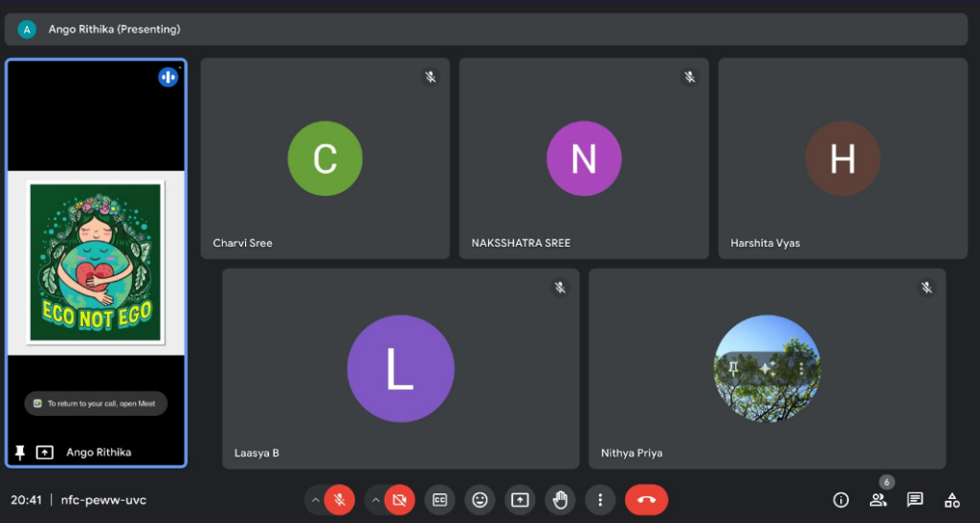This screenshot has width=980, height=523.
Task: Expand audio settings arrow beside the microphone
Action: click(x=315, y=499)
